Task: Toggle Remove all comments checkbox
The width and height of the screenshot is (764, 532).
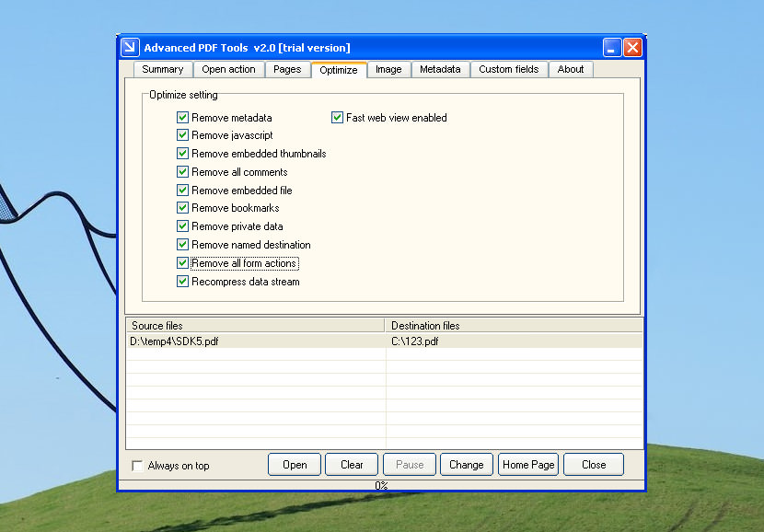Action: [x=183, y=172]
